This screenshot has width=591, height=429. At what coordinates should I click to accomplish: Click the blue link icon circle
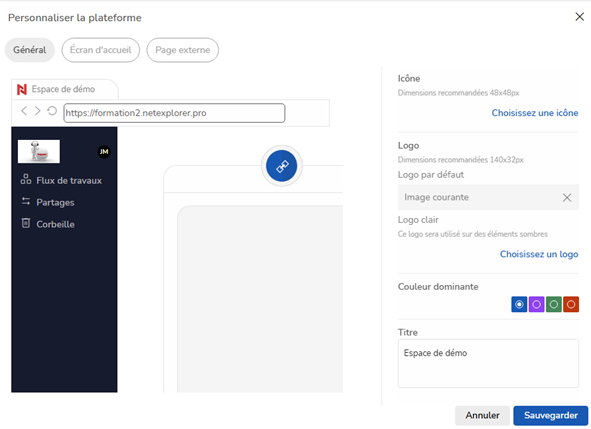(x=282, y=166)
